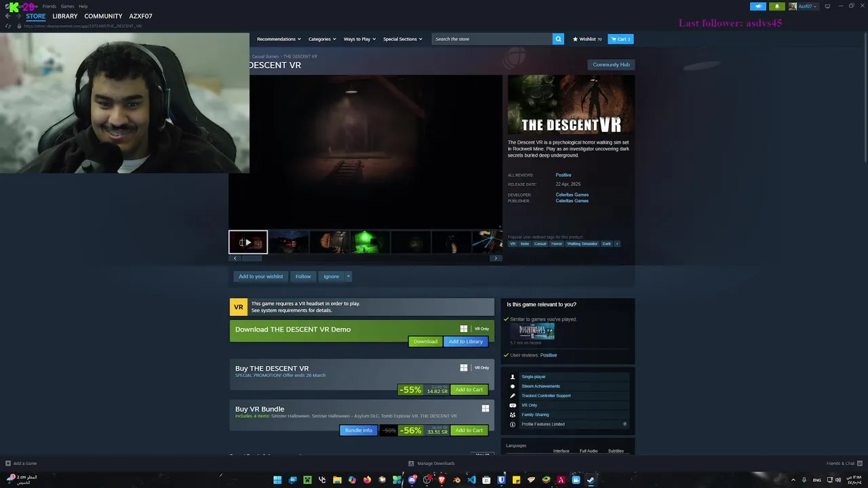This screenshot has width=868, height=488.
Task: Click the Community Hub button
Action: (611, 64)
